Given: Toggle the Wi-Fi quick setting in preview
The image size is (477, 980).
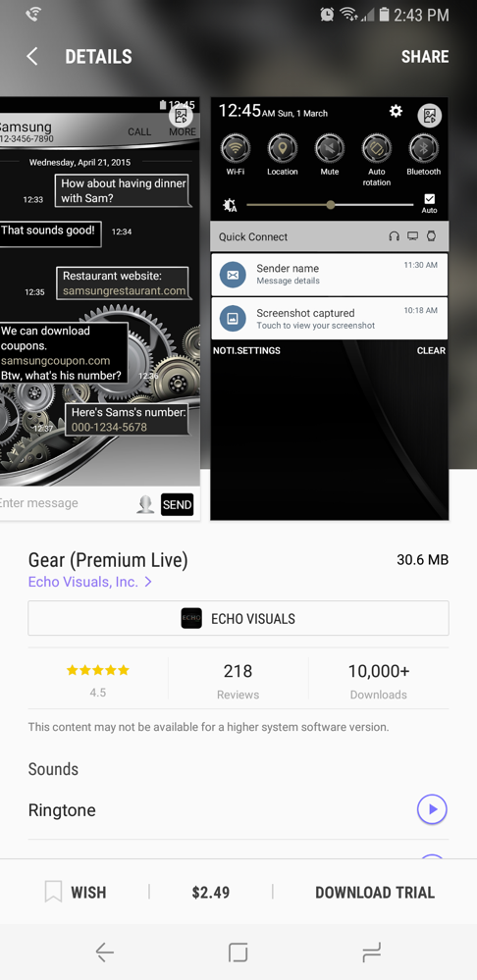Looking at the screenshot, I should pyautogui.click(x=236, y=148).
